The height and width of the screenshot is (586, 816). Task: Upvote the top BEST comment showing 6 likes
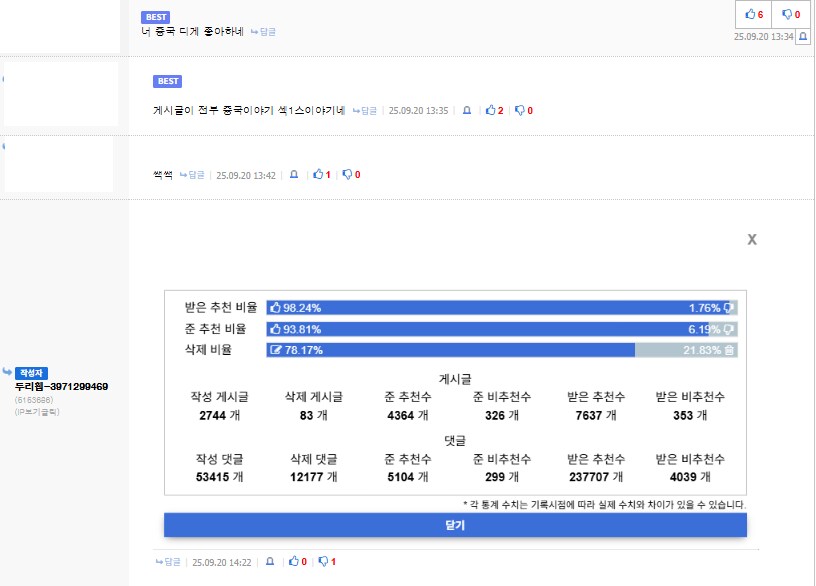[754, 14]
